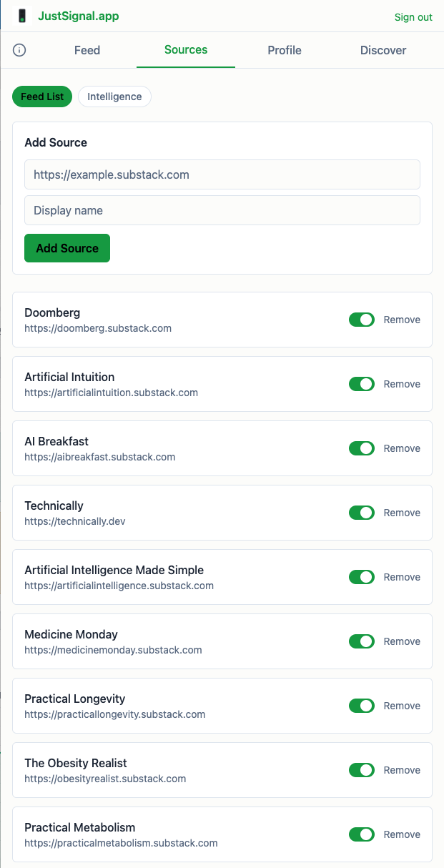Viewport: 444px width, 868px height.
Task: Open the info circle icon beside the tabs
Action: [19, 50]
